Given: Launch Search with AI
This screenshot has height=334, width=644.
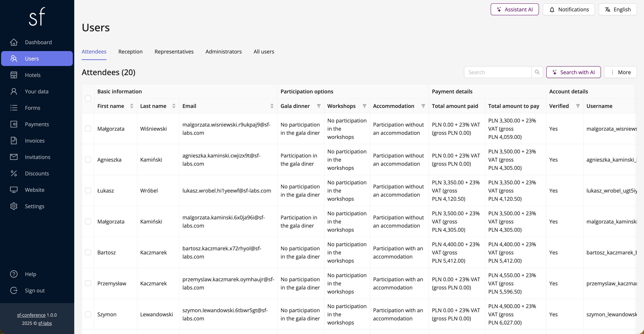Looking at the screenshot, I should (x=573, y=72).
